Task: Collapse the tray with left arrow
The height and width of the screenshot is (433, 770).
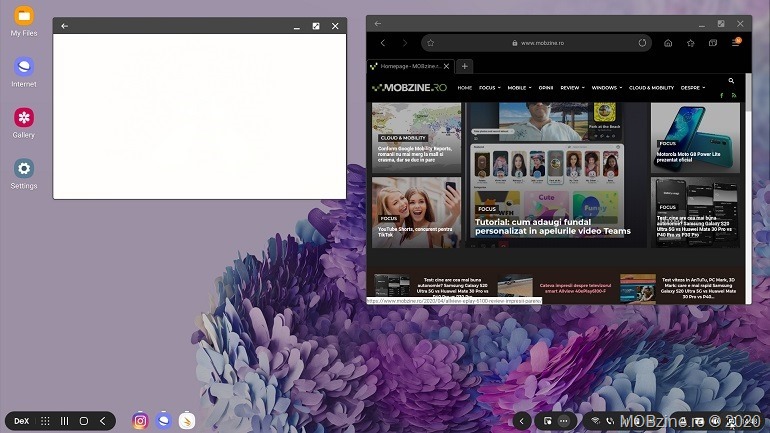Action: tap(522, 421)
